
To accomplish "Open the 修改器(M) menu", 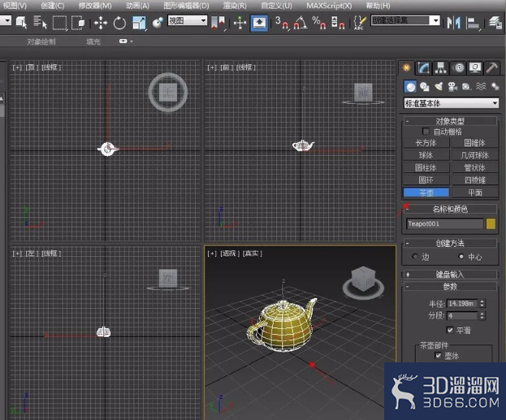I will (95, 6).
